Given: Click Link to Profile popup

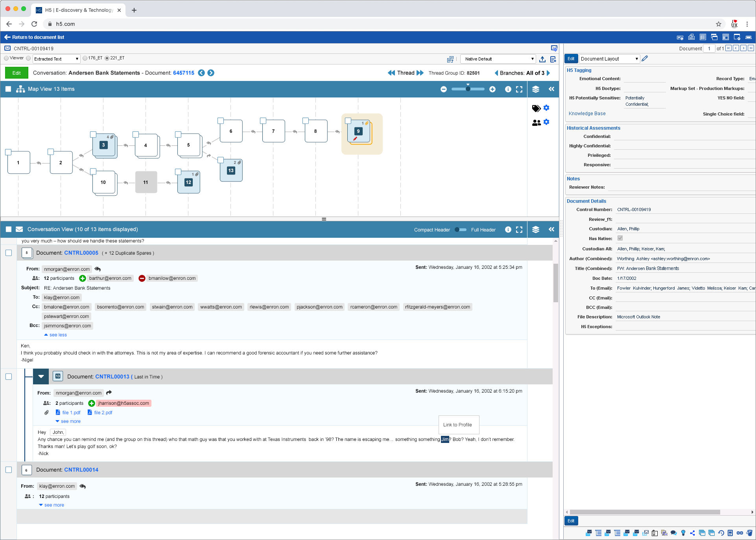Looking at the screenshot, I should tap(459, 425).
